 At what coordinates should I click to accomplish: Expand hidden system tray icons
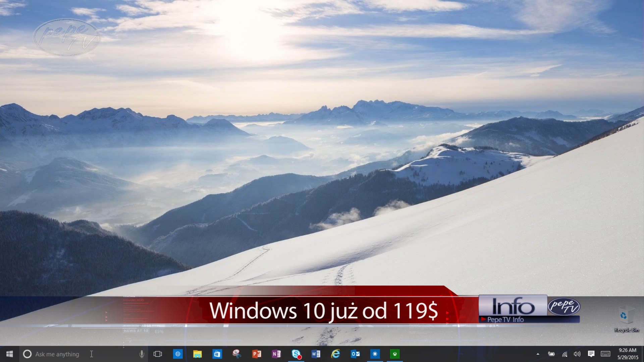pyautogui.click(x=538, y=354)
